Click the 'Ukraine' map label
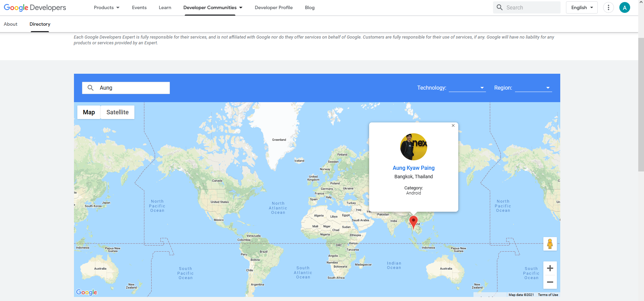The width and height of the screenshot is (644, 301). pyautogui.click(x=348, y=188)
